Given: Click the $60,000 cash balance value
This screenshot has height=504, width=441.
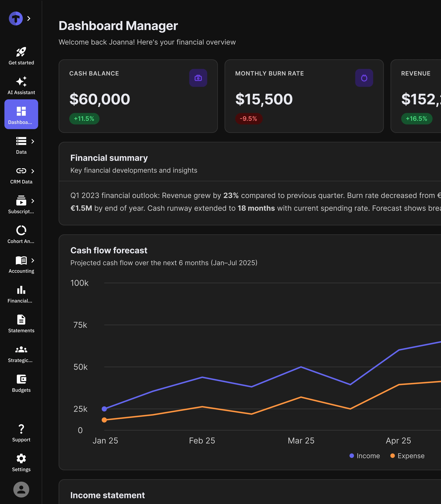Looking at the screenshot, I should [x=100, y=99].
